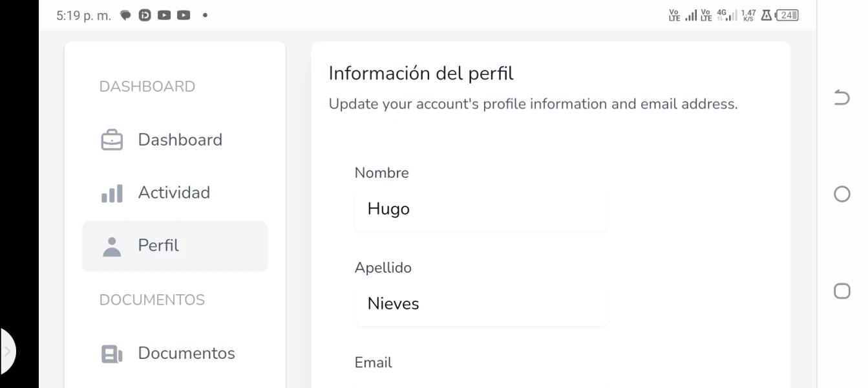Image resolution: width=868 pixels, height=388 pixels.
Task: Open the Dashboard menu label
Action: click(x=180, y=140)
